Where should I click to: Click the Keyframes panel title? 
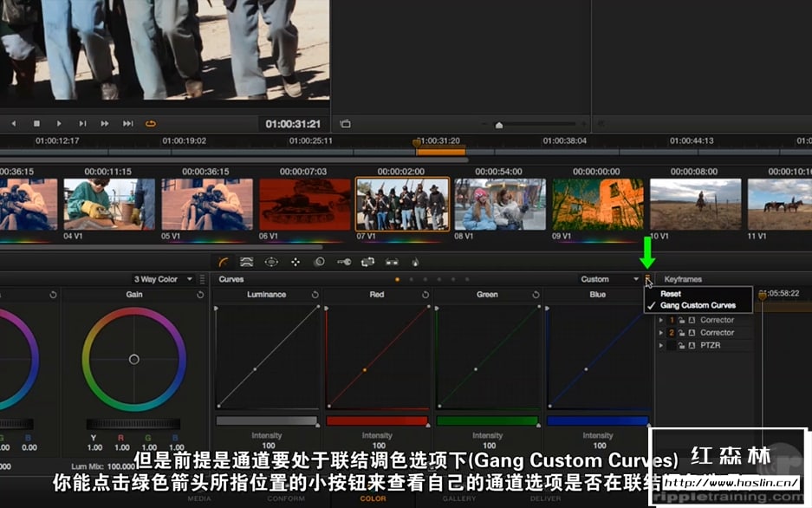[x=683, y=279]
